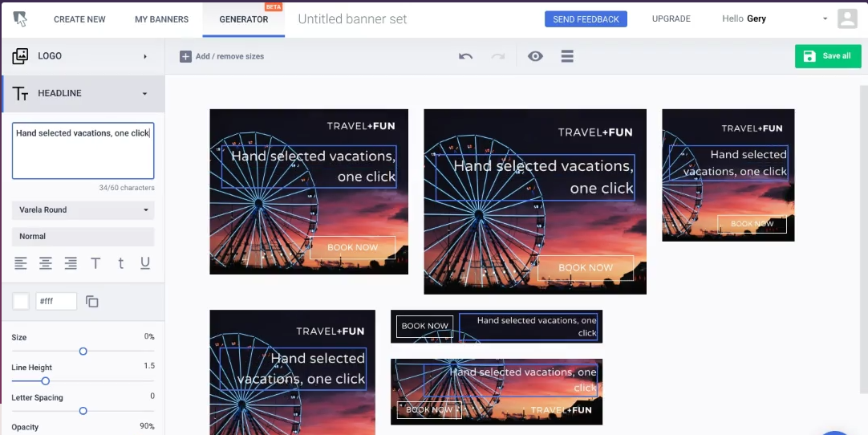The height and width of the screenshot is (435, 868).
Task: Right-align the headline text
Action: (71, 263)
